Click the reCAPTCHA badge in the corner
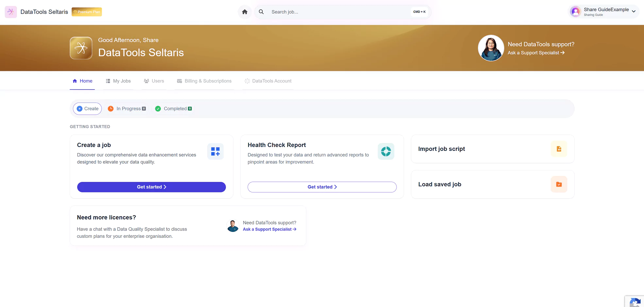The height and width of the screenshot is (307, 644). [x=635, y=302]
